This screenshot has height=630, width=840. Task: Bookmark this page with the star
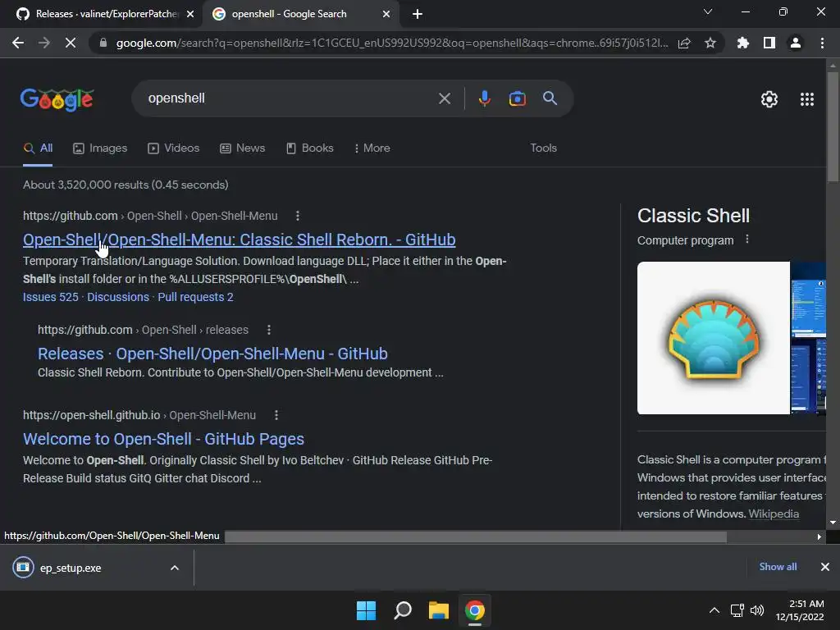(x=710, y=43)
